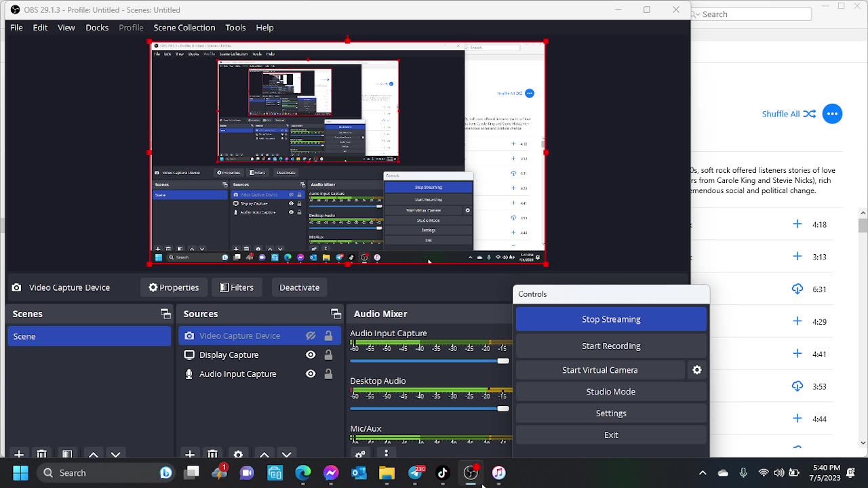Open Advanced Audio Properties gears in the mixer

pos(360,454)
